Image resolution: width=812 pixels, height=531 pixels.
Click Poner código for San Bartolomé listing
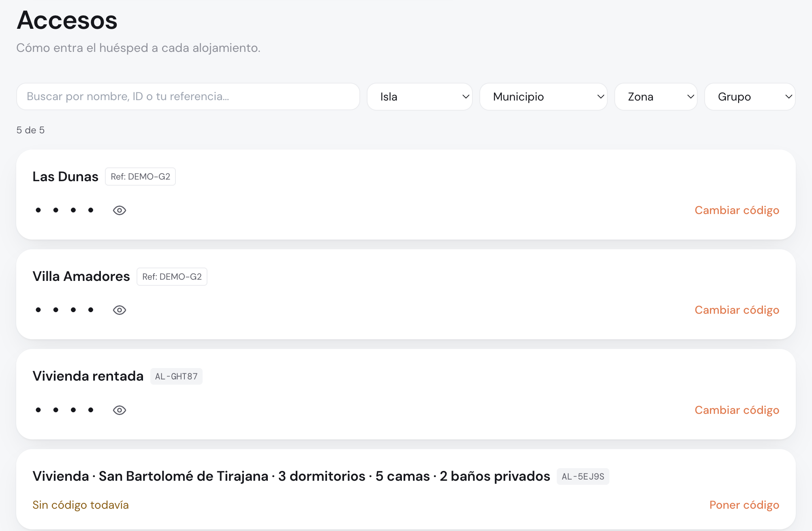pos(744,505)
